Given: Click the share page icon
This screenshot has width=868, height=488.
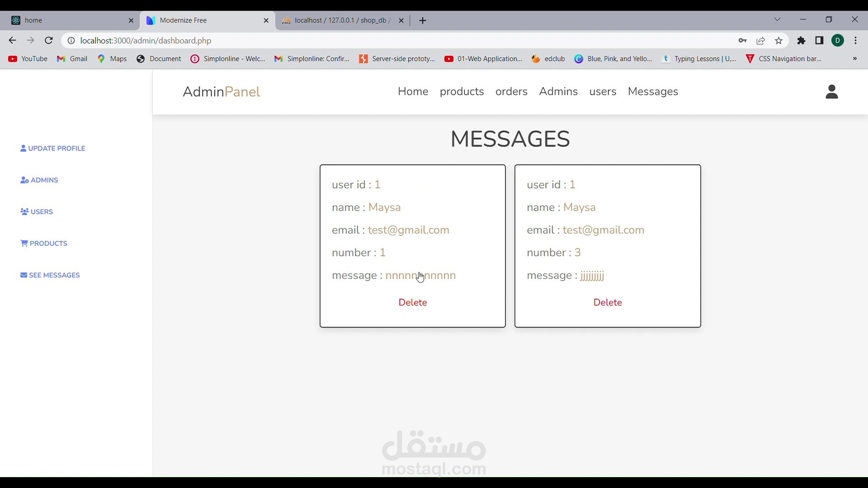Looking at the screenshot, I should coord(761,41).
